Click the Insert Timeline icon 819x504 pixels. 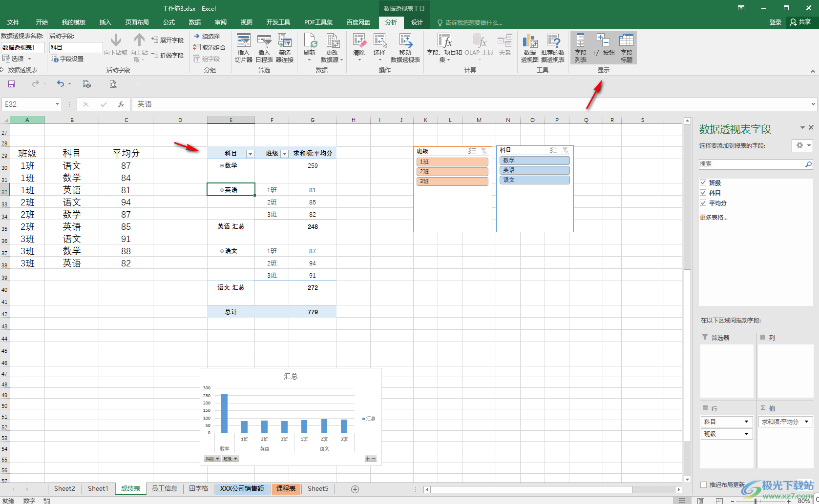click(x=264, y=48)
